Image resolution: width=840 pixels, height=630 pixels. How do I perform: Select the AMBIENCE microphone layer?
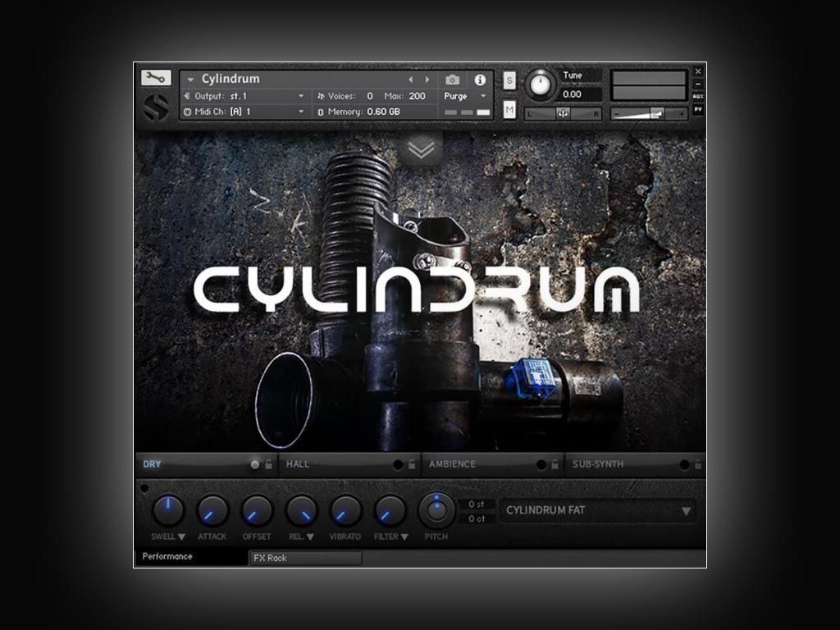(x=476, y=464)
